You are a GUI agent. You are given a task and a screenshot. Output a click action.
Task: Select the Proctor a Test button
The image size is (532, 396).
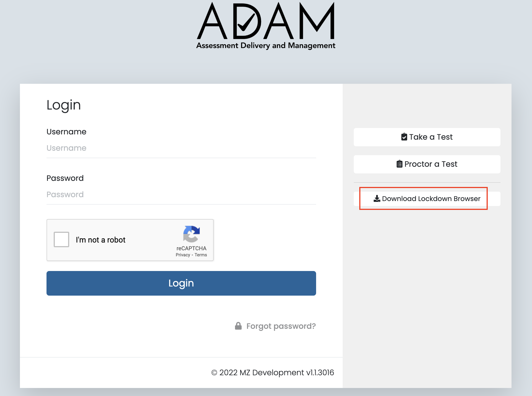427,164
